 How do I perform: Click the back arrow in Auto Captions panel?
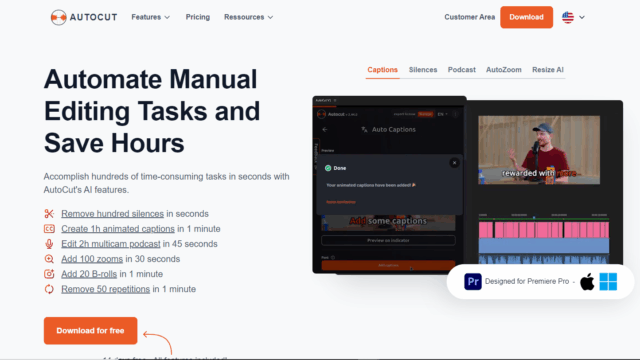[325, 129]
